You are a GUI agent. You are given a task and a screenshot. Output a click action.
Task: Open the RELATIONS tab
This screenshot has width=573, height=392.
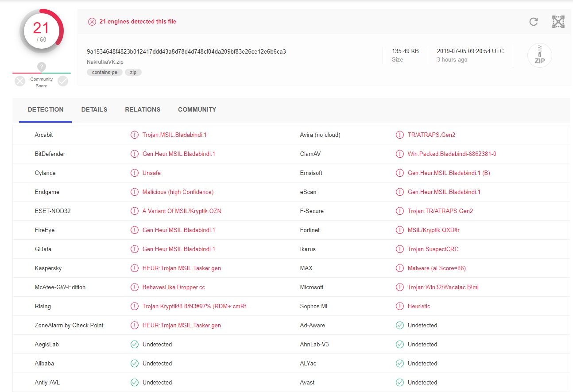(x=143, y=109)
